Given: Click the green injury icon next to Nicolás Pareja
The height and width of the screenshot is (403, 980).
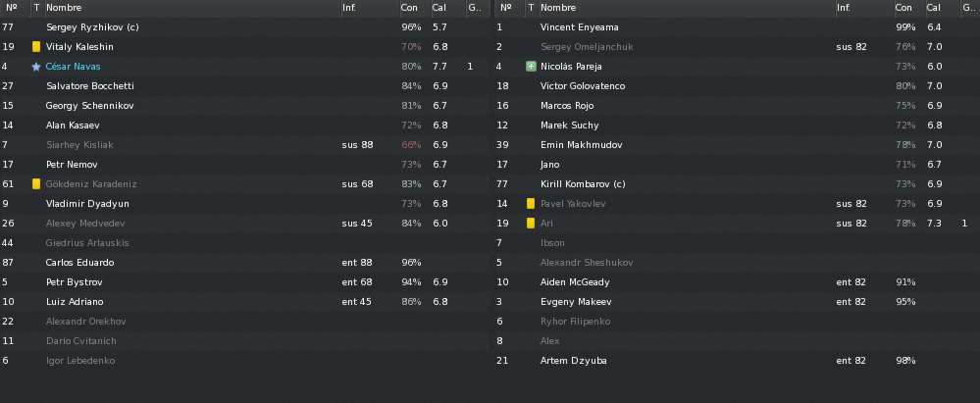Looking at the screenshot, I should [x=531, y=67].
